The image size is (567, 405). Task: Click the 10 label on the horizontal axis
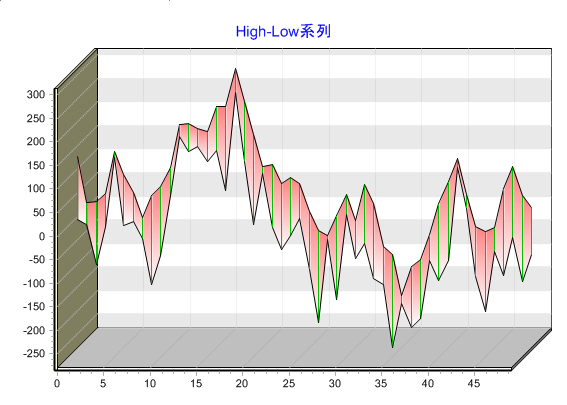[x=150, y=383]
